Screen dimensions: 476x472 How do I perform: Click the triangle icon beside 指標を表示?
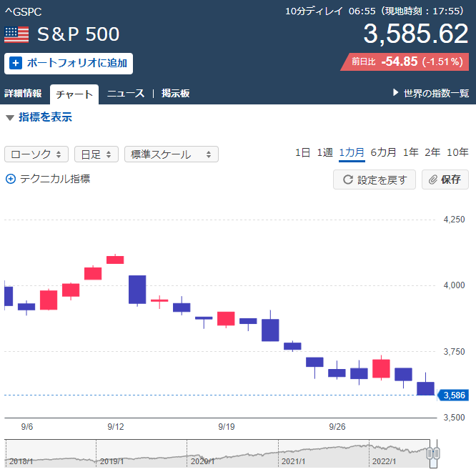(10, 118)
